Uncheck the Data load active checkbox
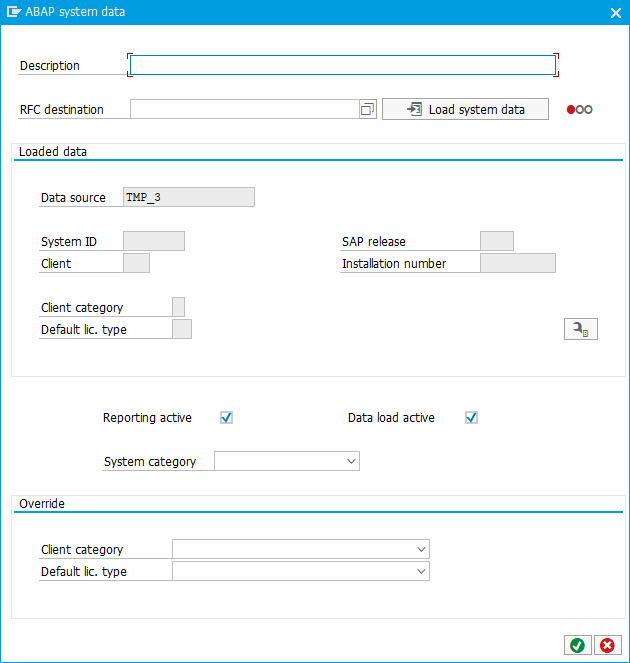630x663 pixels. (471, 418)
